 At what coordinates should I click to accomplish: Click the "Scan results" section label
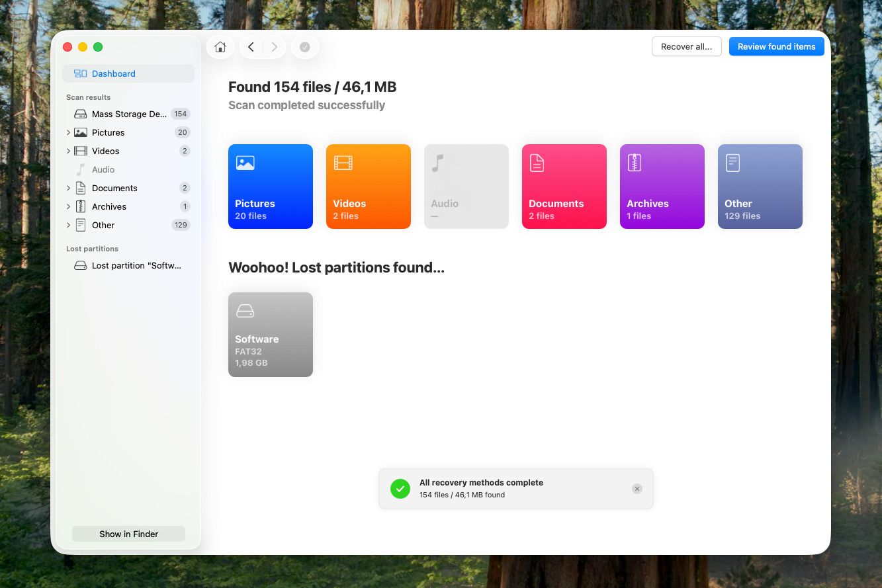pos(88,97)
